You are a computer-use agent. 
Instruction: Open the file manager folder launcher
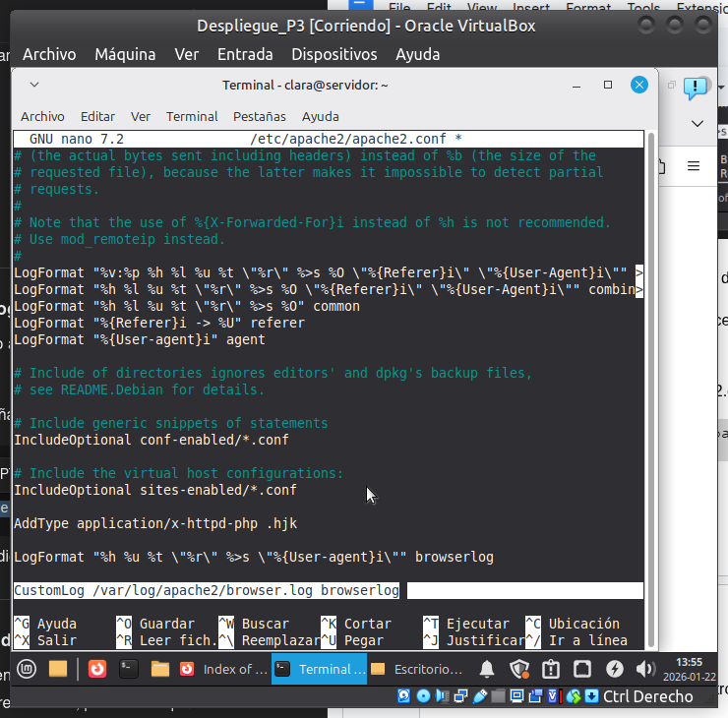coord(58,670)
